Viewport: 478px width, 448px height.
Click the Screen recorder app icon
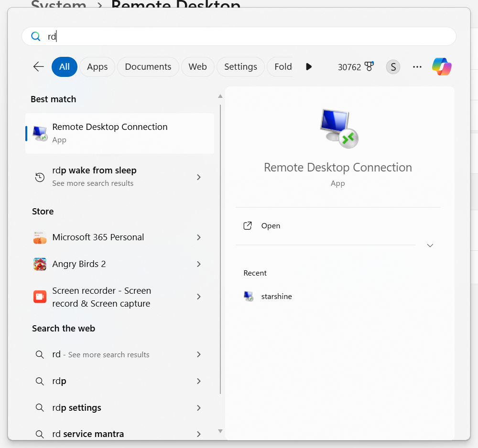tap(40, 297)
